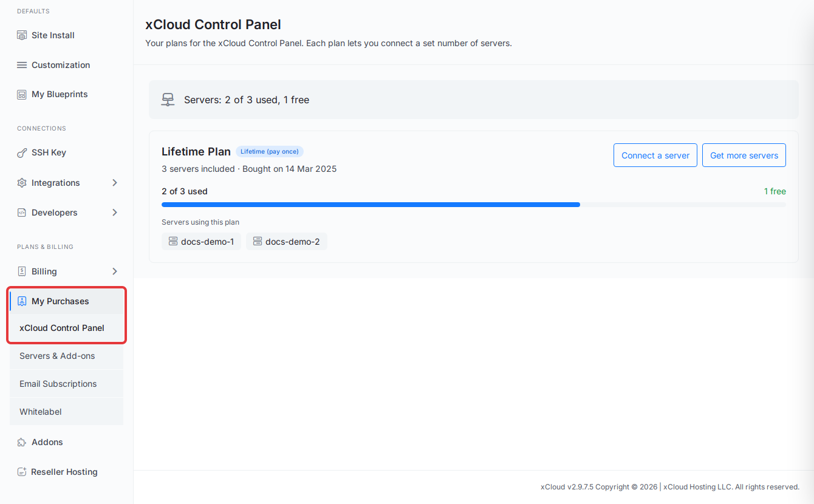The width and height of the screenshot is (814, 504).
Task: Click the Lifetime Plan heading
Action: click(x=196, y=152)
